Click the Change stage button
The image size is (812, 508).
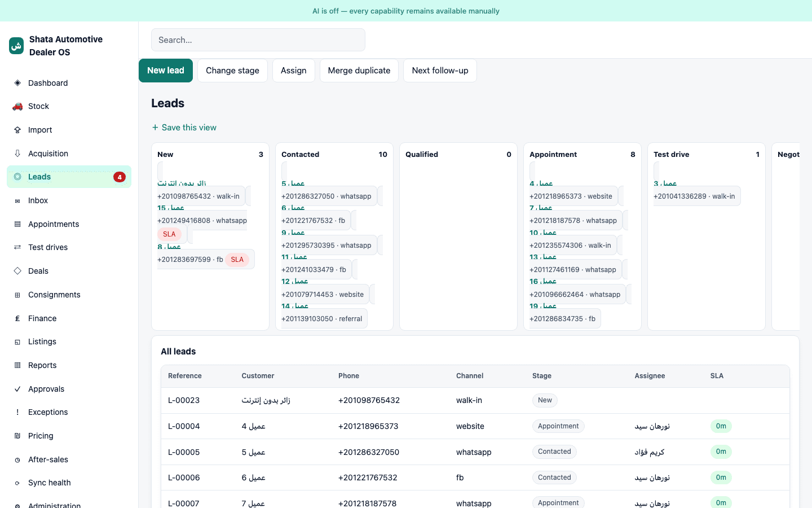(x=232, y=71)
